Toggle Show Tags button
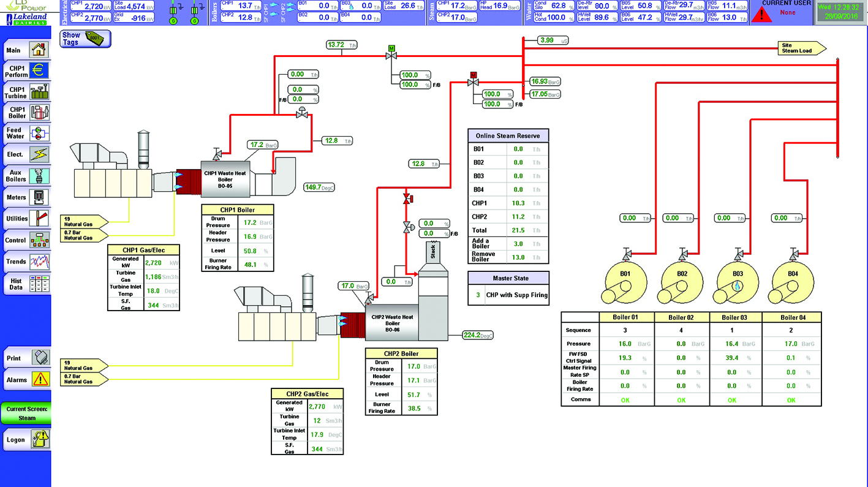This screenshot has height=487, width=868. [x=85, y=39]
